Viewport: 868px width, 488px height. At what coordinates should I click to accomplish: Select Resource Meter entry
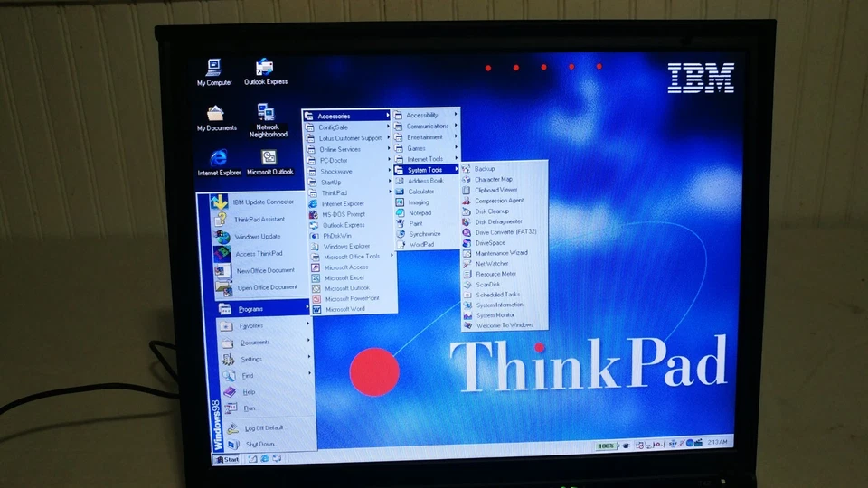[x=505, y=274]
